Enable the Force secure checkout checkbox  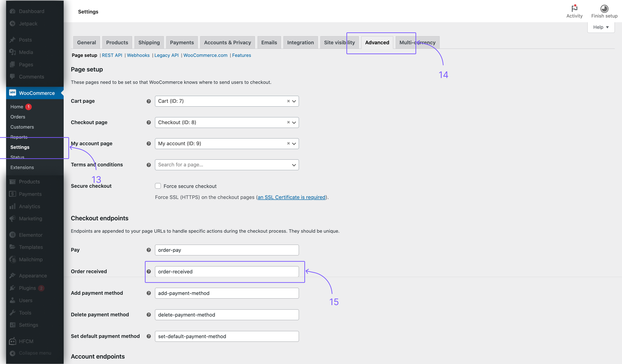(x=158, y=186)
